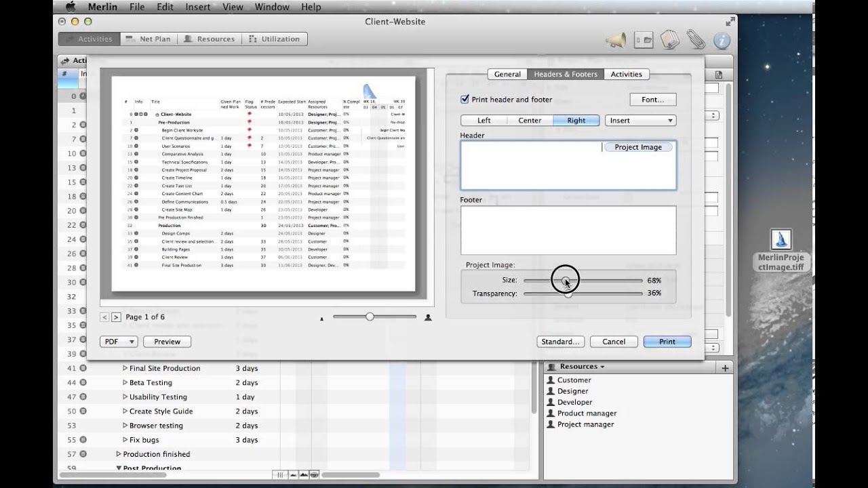Click the large mountain zoom-in icon
This screenshot has width=868, height=488.
tap(304, 475)
